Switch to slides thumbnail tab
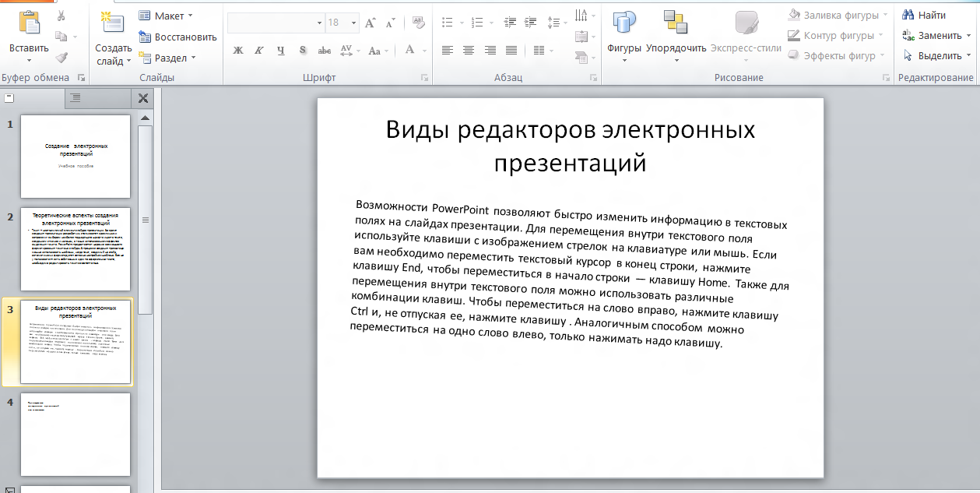The height and width of the screenshot is (493, 980). 31,98
